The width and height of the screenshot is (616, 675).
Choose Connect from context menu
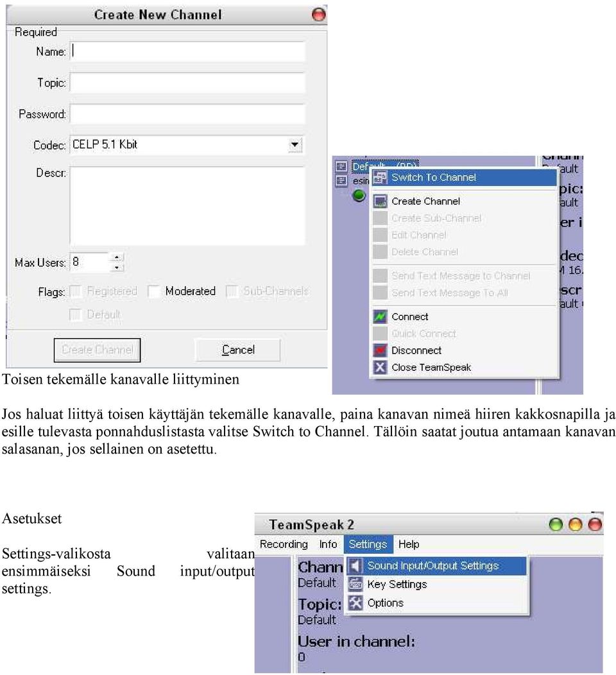click(464, 317)
